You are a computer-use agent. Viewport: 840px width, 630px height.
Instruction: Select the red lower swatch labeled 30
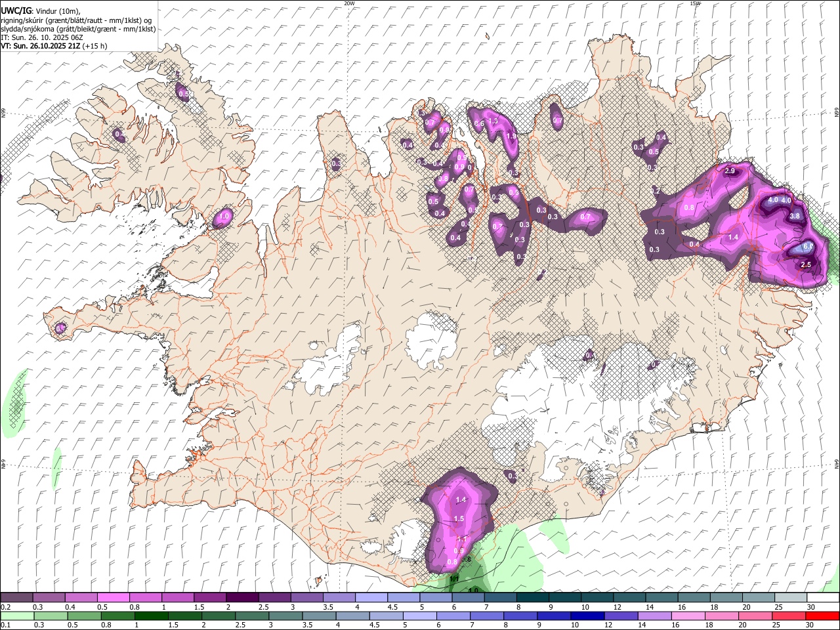coord(822,616)
